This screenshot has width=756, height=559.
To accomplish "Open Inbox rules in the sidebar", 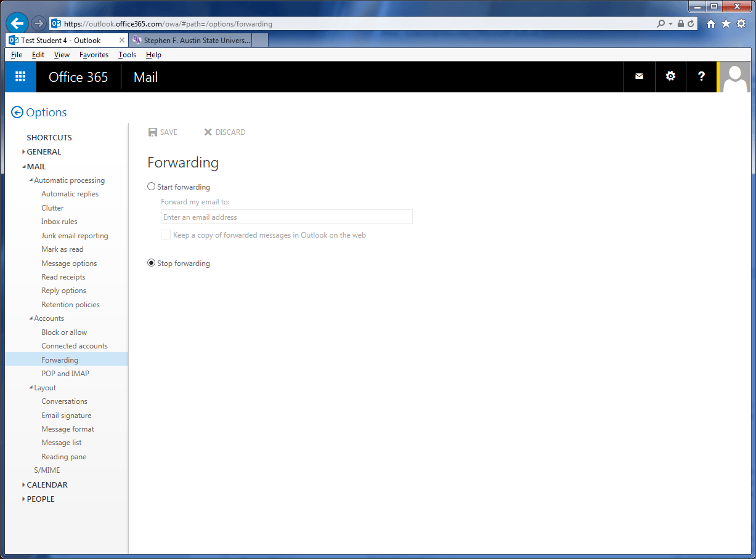I will (59, 222).
